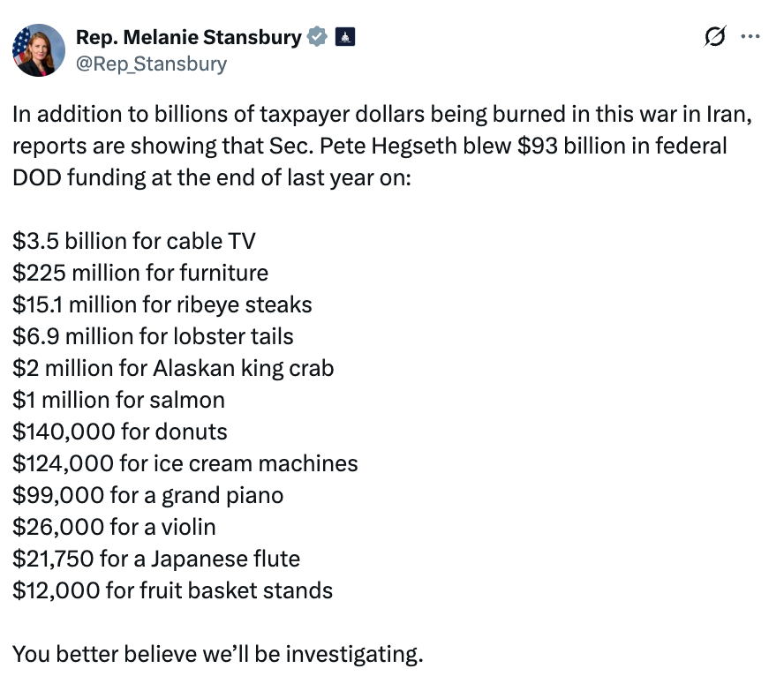Viewport: 784px width, 676px height.
Task: Open the @Rep_Stansbury handle link
Action: click(151, 64)
